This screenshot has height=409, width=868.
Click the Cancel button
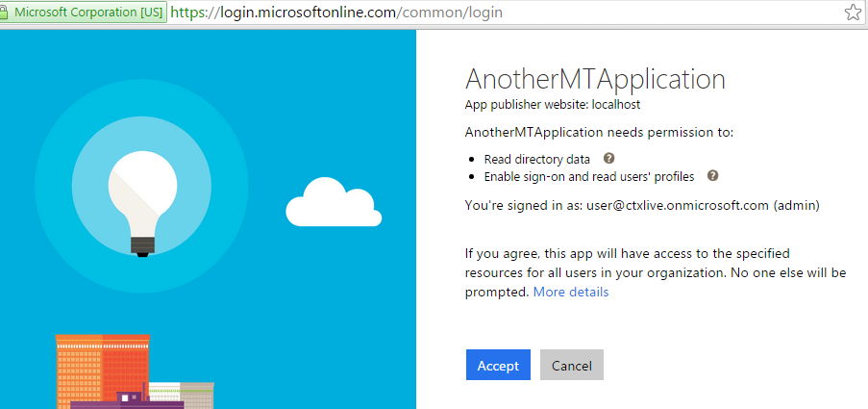coord(572,365)
